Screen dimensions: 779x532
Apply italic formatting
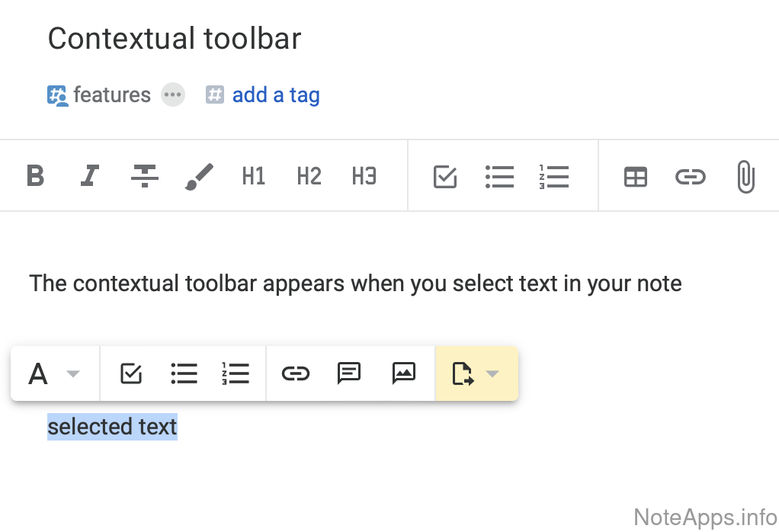(x=90, y=176)
